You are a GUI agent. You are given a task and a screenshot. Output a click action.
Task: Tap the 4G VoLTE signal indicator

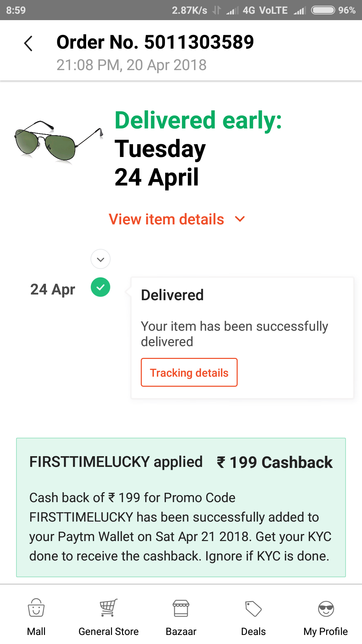pyautogui.click(x=265, y=10)
